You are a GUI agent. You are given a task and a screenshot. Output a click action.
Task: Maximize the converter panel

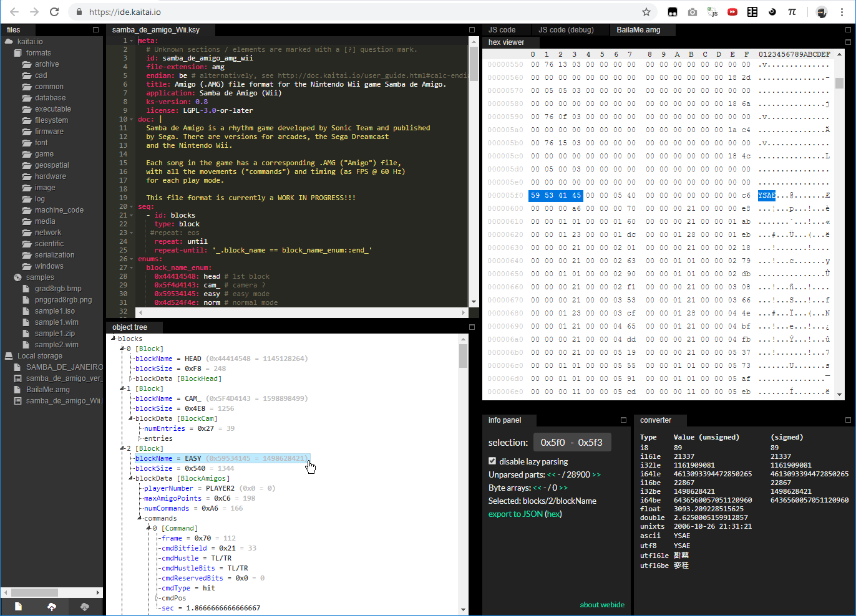click(848, 420)
